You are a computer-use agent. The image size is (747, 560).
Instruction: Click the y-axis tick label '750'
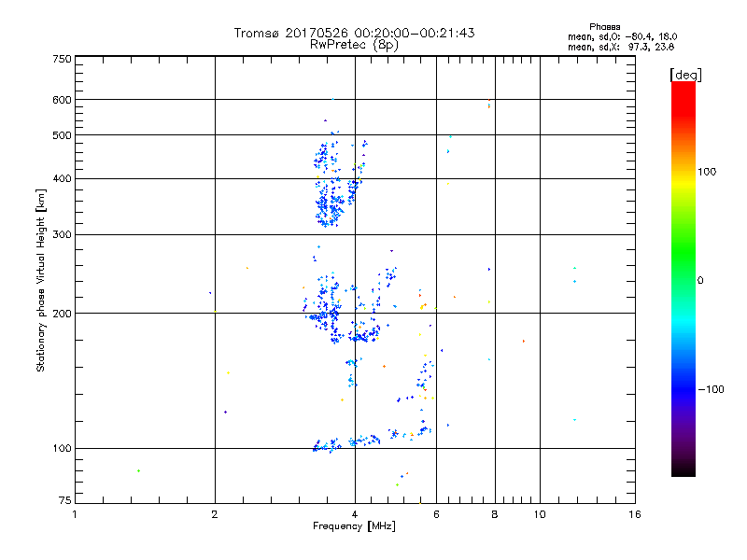pyautogui.click(x=62, y=59)
